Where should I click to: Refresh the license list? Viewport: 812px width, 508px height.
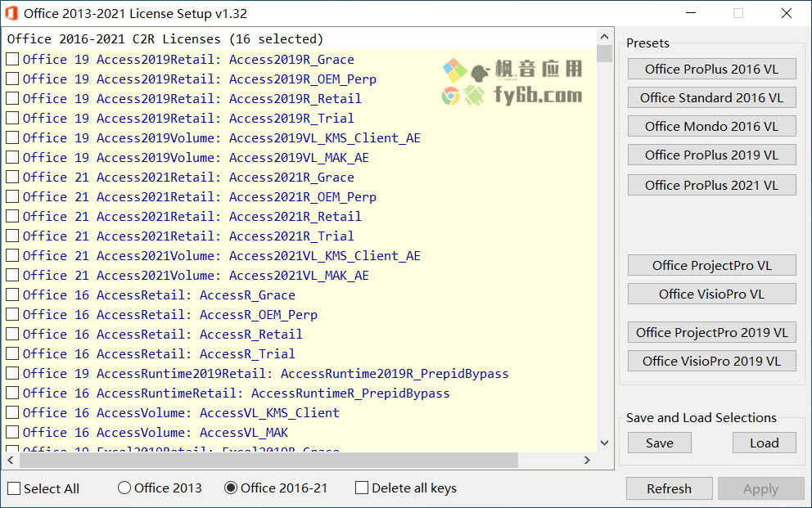click(669, 489)
